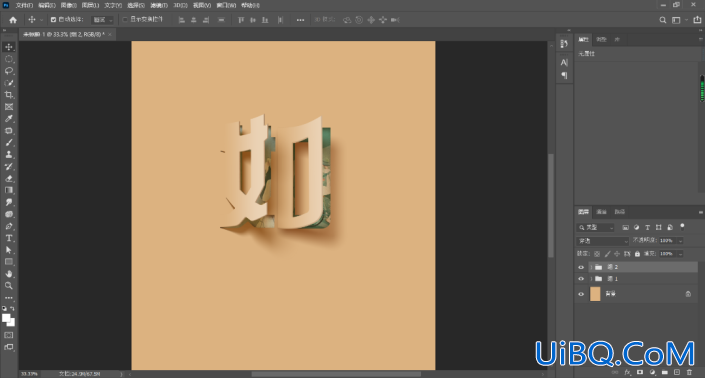Toggle layer filtering switch on or off
This screenshot has width=705, height=378.
[x=682, y=227]
